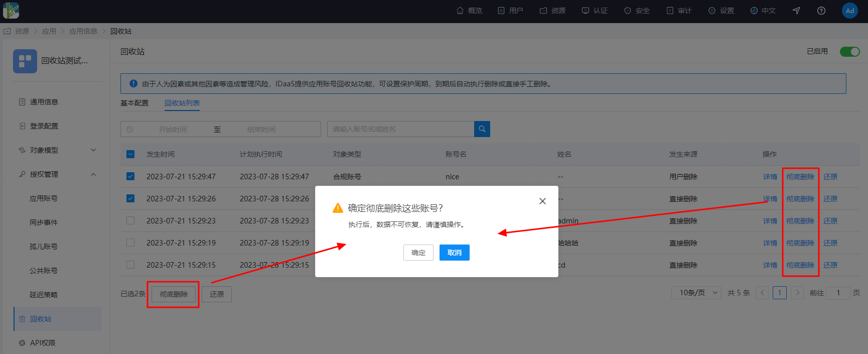
Task: Open 审计 menu in the top navigation
Action: point(679,11)
